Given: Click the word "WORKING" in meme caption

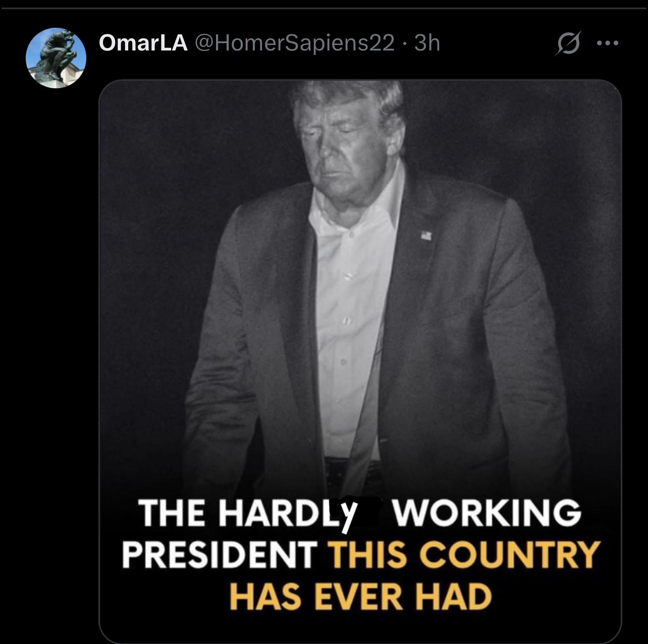Looking at the screenshot, I should (487, 513).
